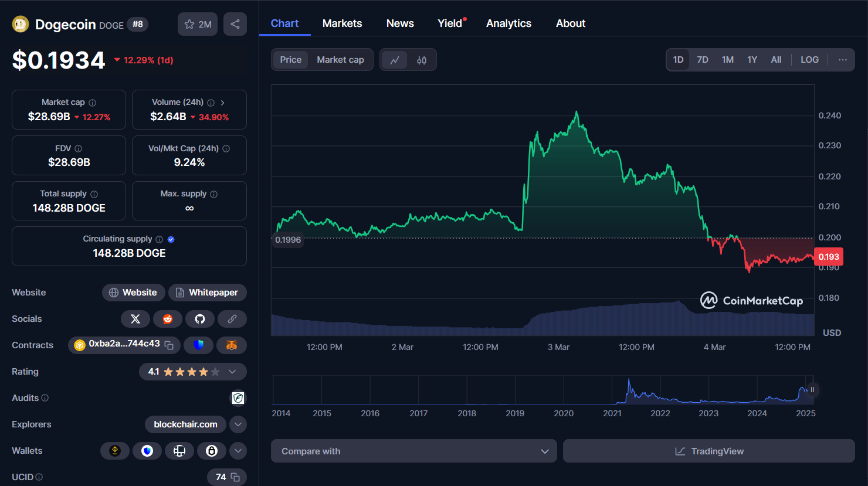Switch chart scale to LOG
The image size is (868, 486).
[x=809, y=59]
